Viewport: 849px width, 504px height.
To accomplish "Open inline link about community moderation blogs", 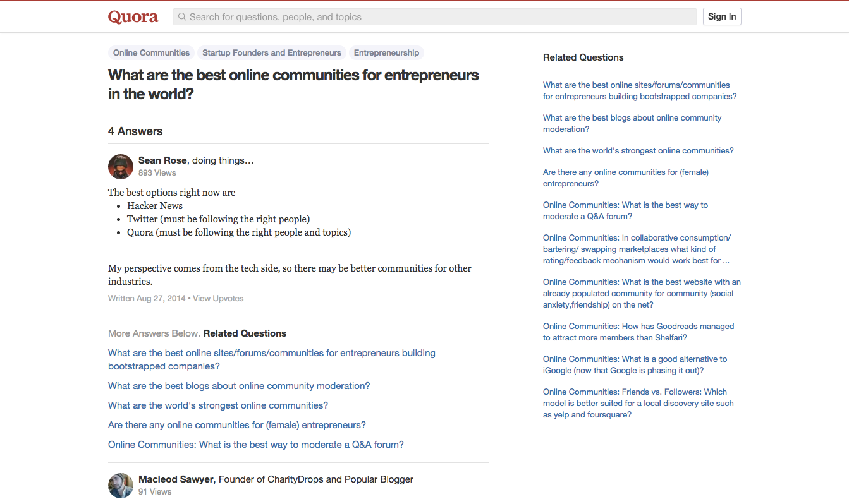I will click(x=239, y=386).
